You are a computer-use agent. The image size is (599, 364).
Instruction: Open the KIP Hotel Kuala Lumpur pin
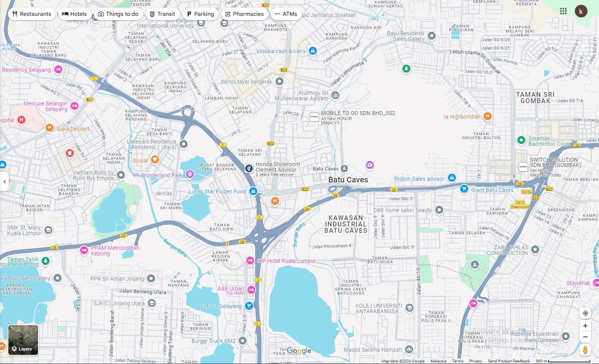(x=250, y=261)
